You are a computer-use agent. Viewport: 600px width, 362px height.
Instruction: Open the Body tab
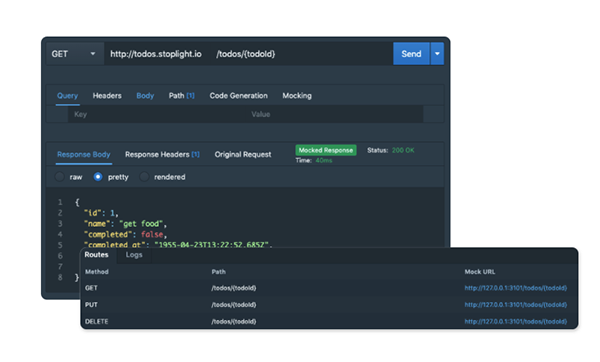[145, 96]
